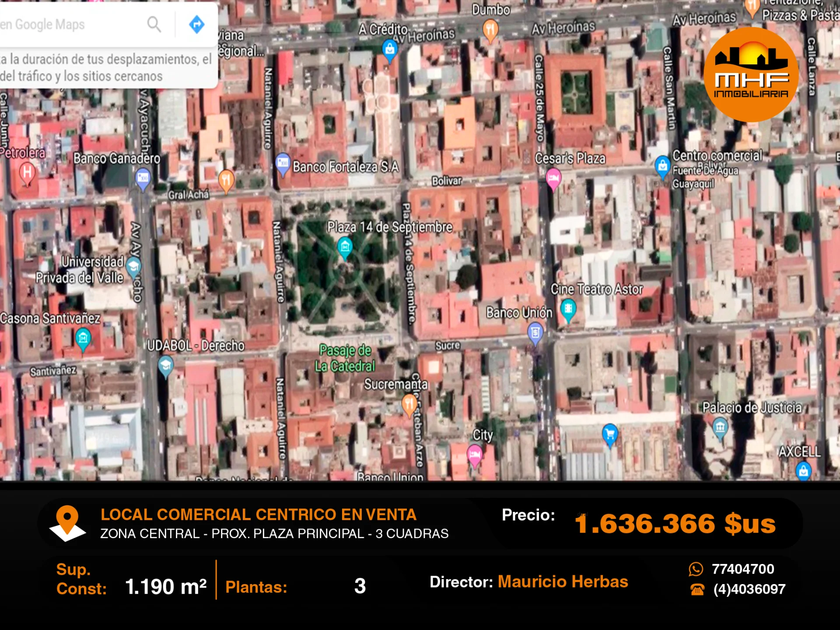Click the Casona Santivañez museum pin
Screen dimensions: 840x630
pos(83,339)
